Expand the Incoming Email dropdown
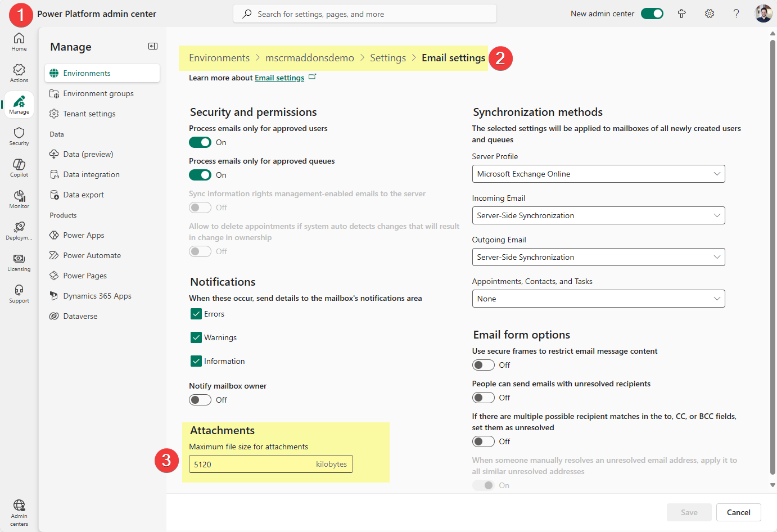 598,215
